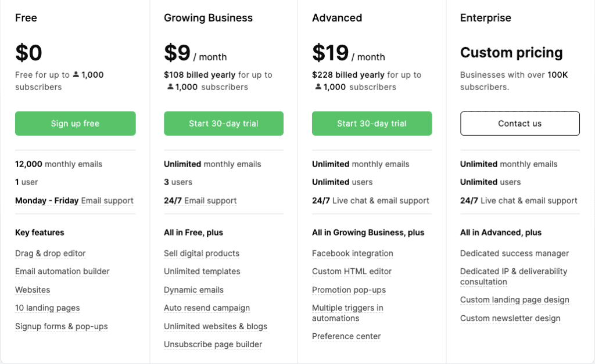
Task: Click the Sign up free button
Action: (x=75, y=123)
